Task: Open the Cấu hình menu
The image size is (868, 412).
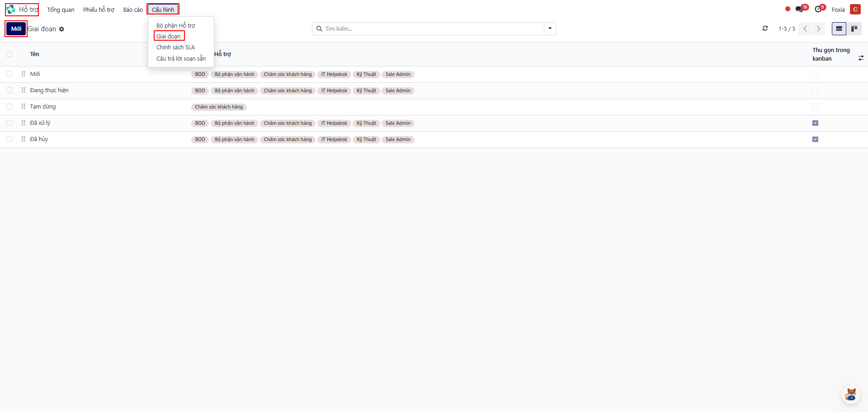Action: tap(163, 9)
